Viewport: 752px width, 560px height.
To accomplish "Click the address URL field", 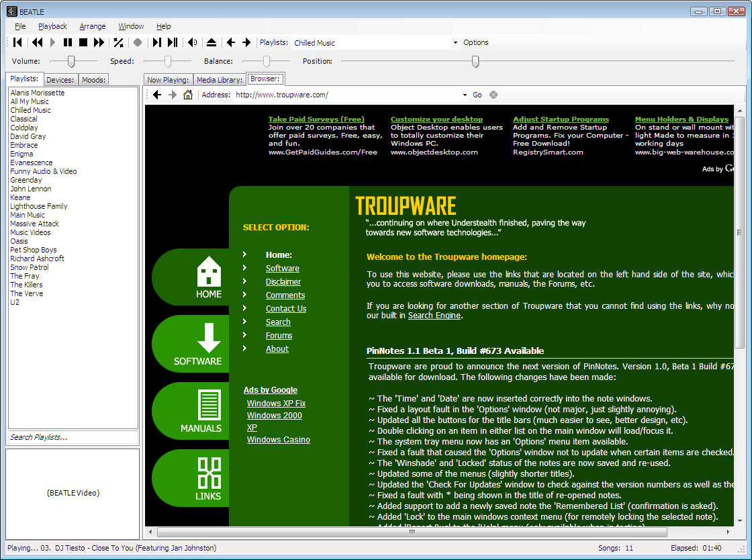I will [x=346, y=95].
